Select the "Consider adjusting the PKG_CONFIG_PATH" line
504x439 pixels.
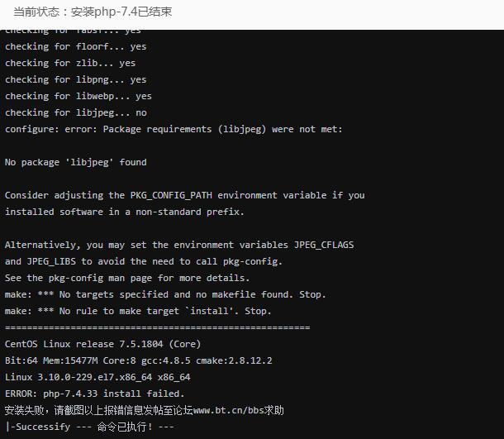184,195
